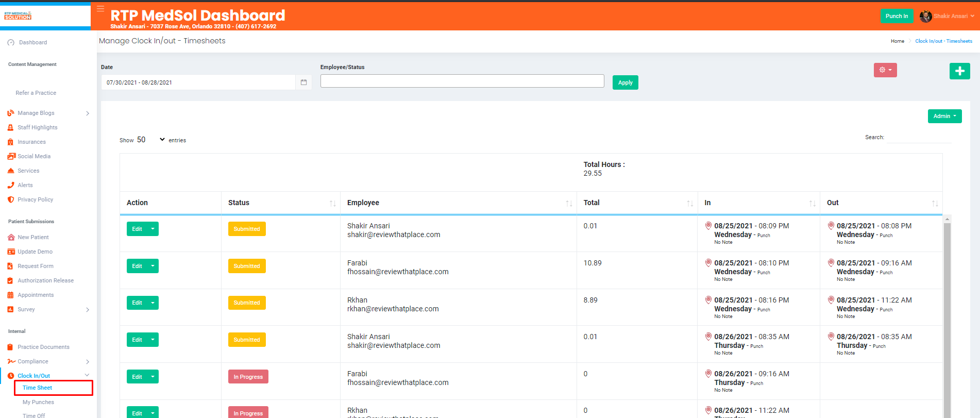Click the Privacy Policy shield icon
Viewport: 980px width, 418px height.
11,199
